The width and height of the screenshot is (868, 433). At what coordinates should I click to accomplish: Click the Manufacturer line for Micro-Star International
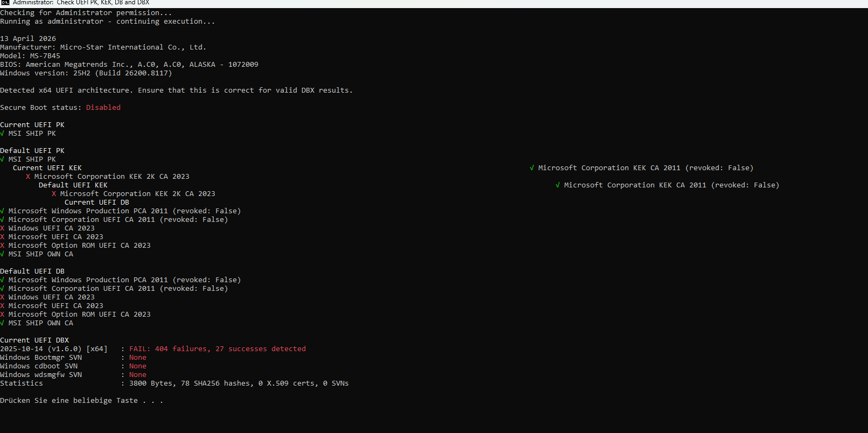tap(103, 47)
